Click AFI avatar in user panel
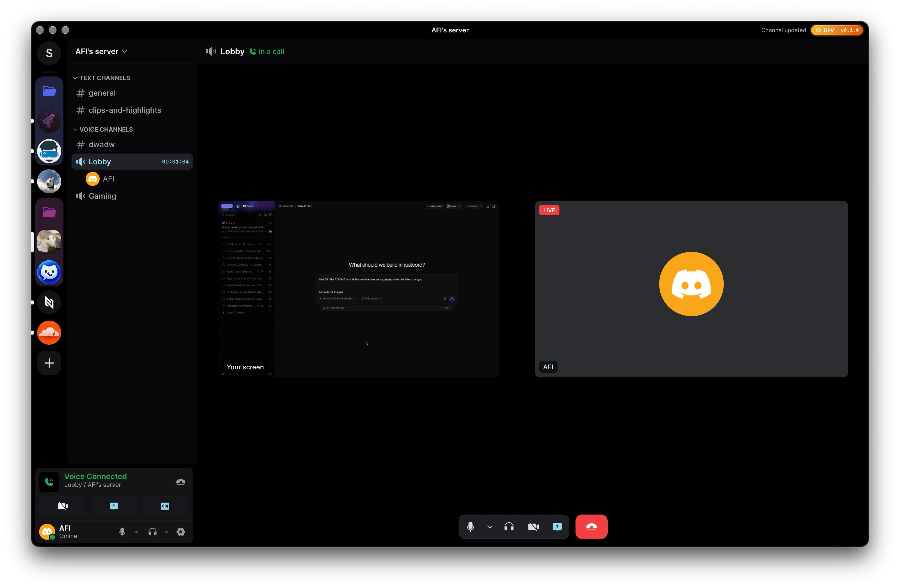The height and width of the screenshot is (588, 900). pos(47,532)
